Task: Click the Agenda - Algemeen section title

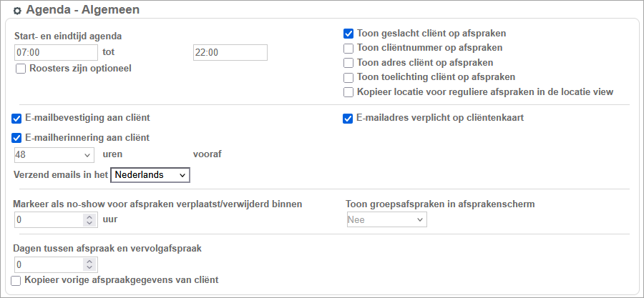Action: (x=82, y=11)
